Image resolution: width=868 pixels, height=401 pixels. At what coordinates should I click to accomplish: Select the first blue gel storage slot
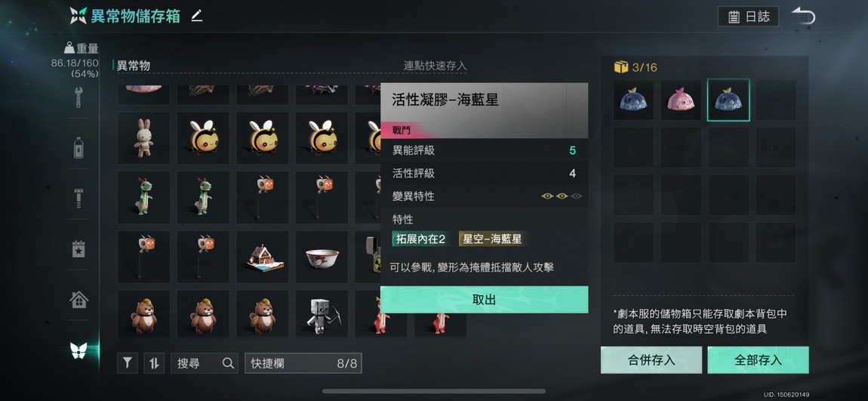pyautogui.click(x=633, y=100)
